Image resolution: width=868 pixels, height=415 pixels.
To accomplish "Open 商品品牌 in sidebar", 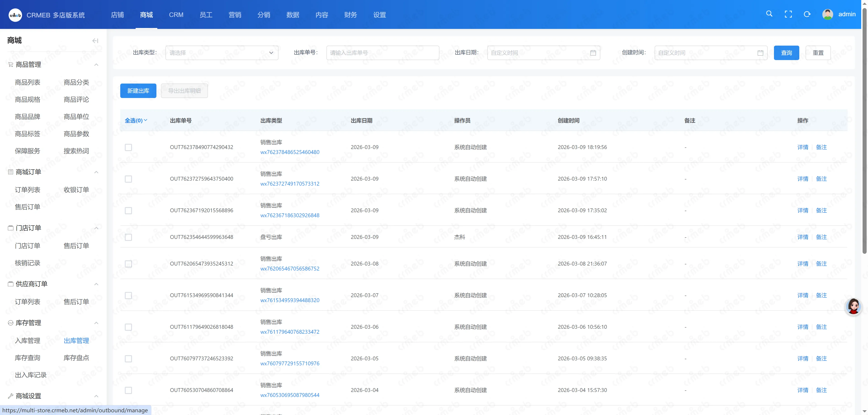I will [28, 117].
